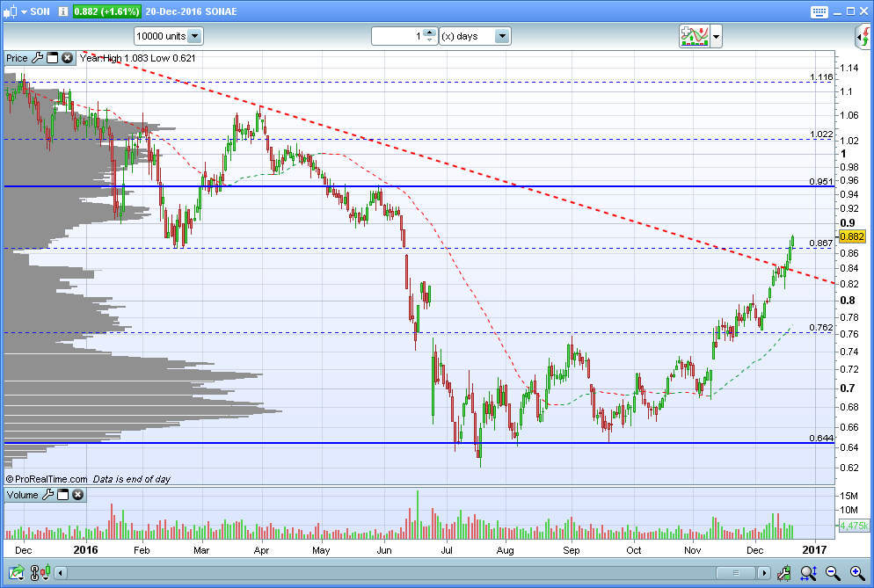Viewport: 874px width, 588px height.
Task: Select the 0.951 horizontal line label
Action: point(821,182)
